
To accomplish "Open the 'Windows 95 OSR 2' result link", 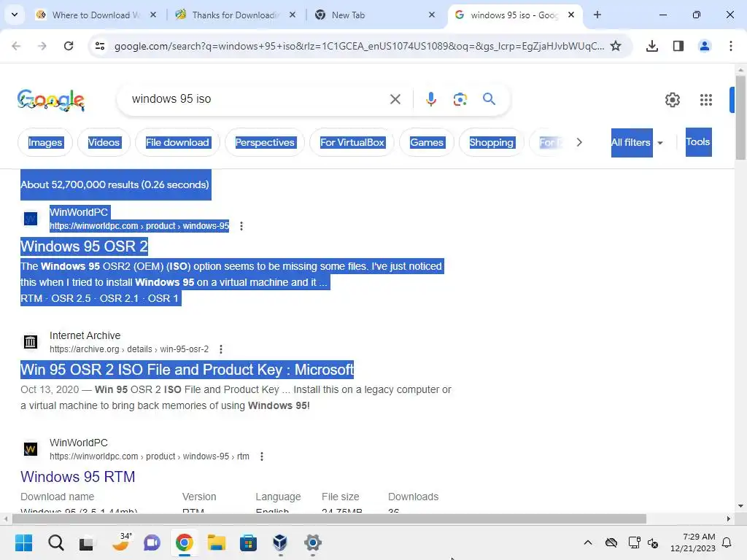I will [85, 246].
